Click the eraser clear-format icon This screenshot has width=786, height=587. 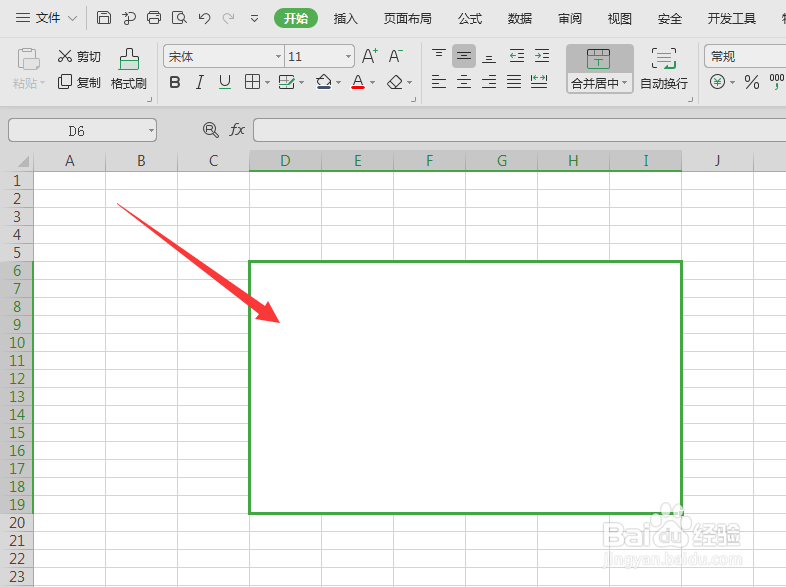pyautogui.click(x=395, y=82)
